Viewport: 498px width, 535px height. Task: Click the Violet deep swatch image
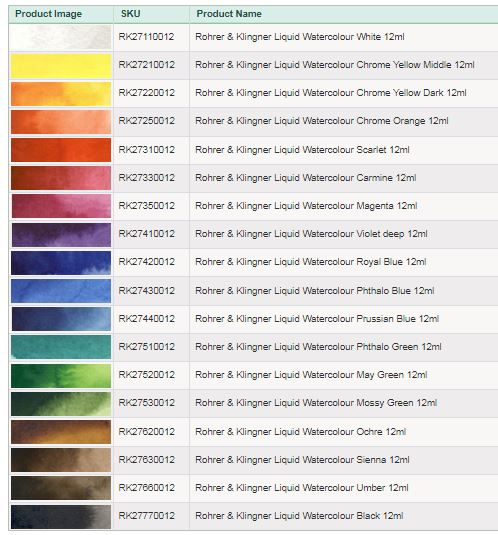pos(61,235)
